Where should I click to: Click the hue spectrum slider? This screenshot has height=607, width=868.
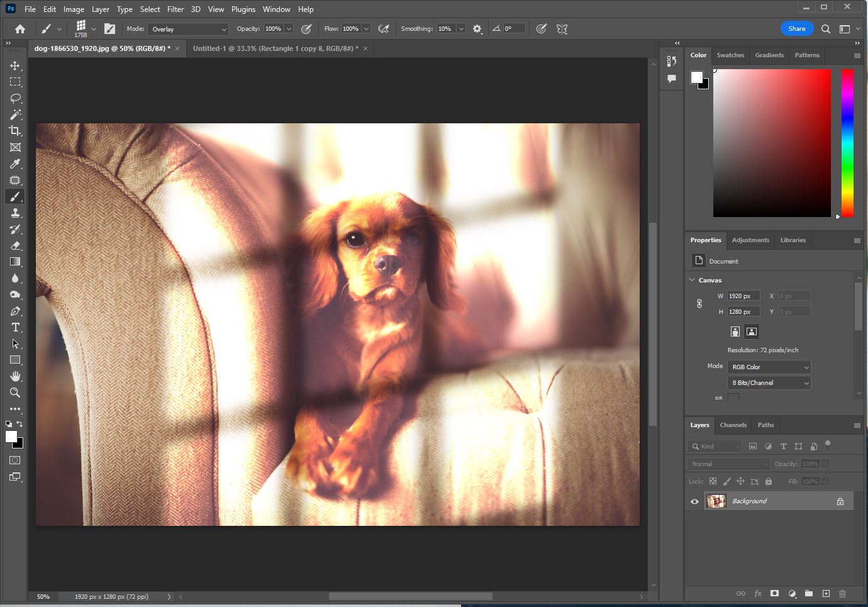(847, 143)
